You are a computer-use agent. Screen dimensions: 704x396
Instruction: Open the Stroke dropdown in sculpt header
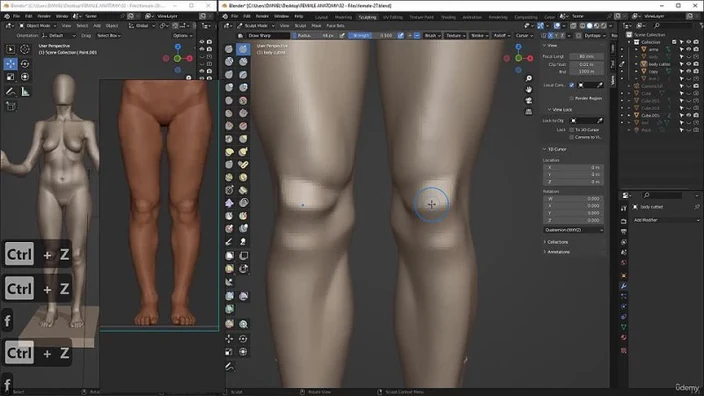479,35
